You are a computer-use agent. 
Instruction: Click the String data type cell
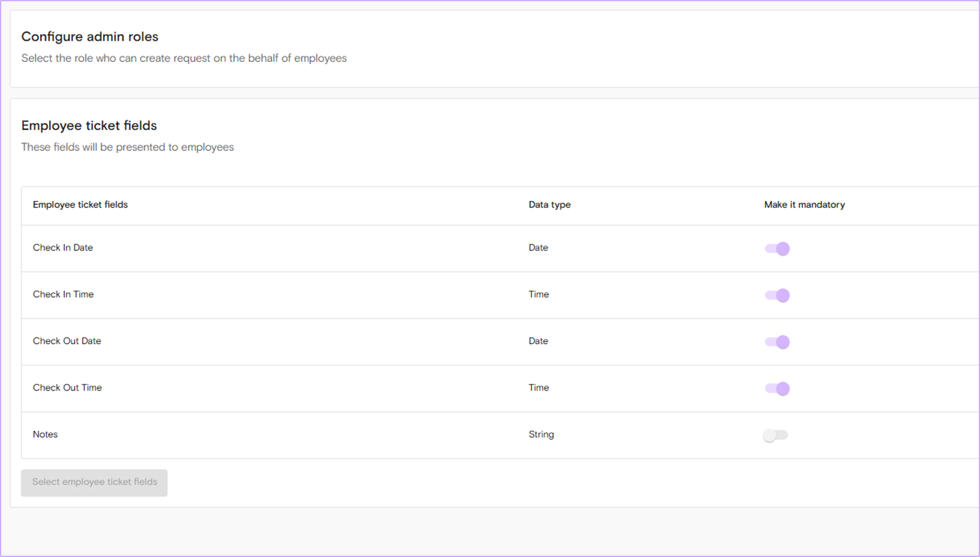[x=541, y=435]
